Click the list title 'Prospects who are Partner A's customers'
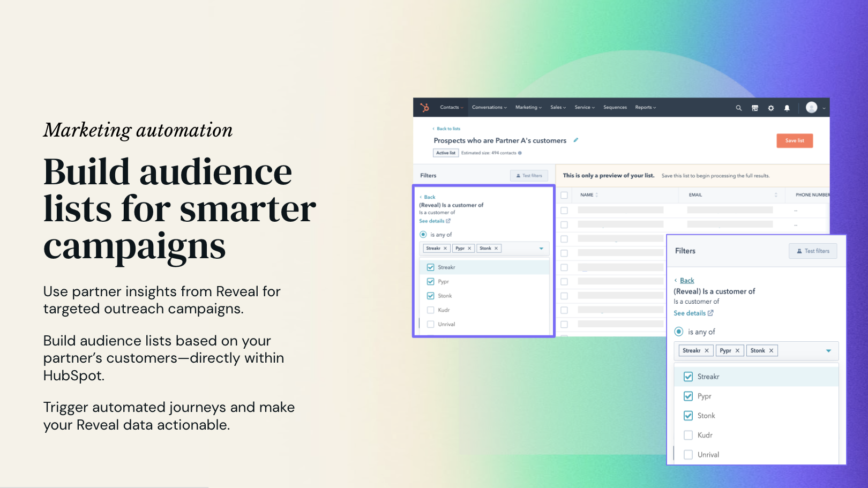868x488 pixels. click(x=500, y=141)
